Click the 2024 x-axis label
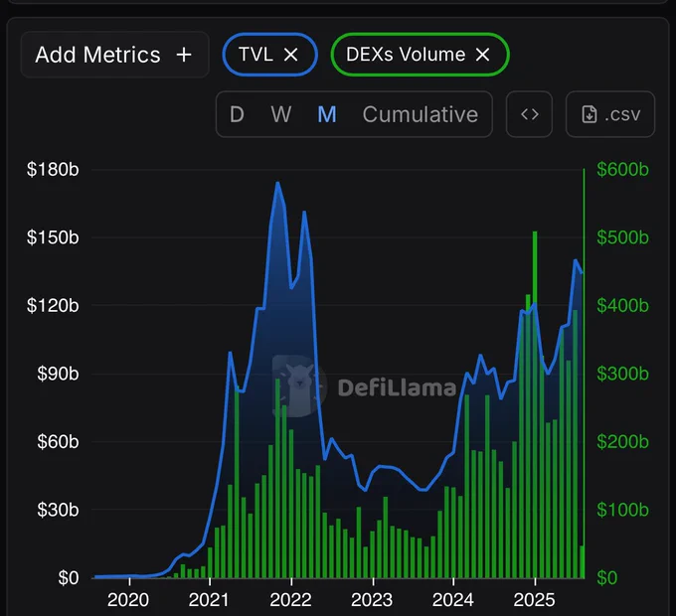 452,600
